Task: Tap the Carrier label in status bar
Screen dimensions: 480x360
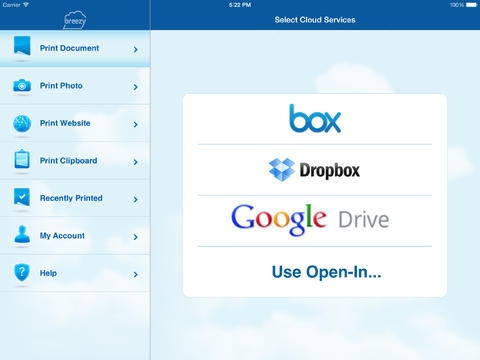Action: tap(12, 5)
